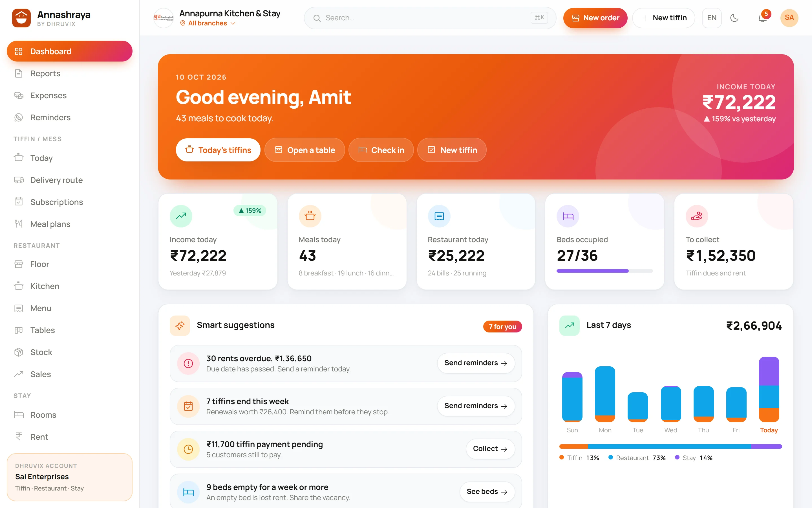The image size is (812, 508).
Task: Click the ₹1,52,350 to collect value
Action: point(721,256)
